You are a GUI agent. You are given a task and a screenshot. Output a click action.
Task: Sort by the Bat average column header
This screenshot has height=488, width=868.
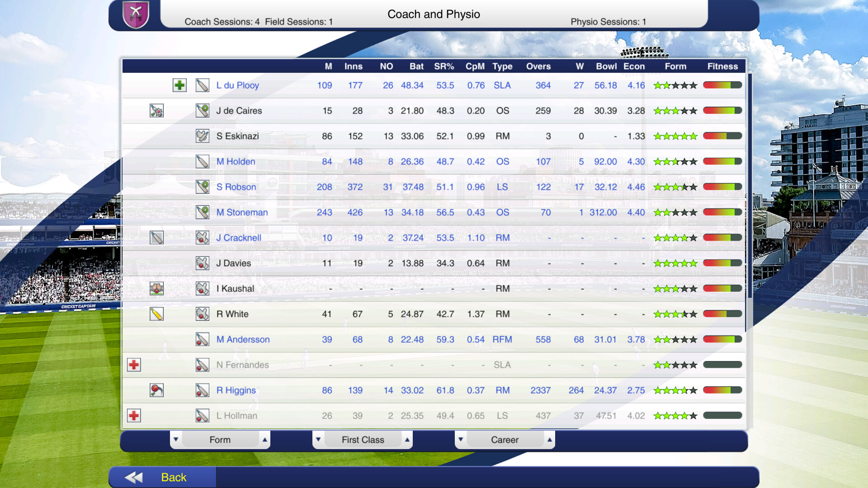pos(416,66)
